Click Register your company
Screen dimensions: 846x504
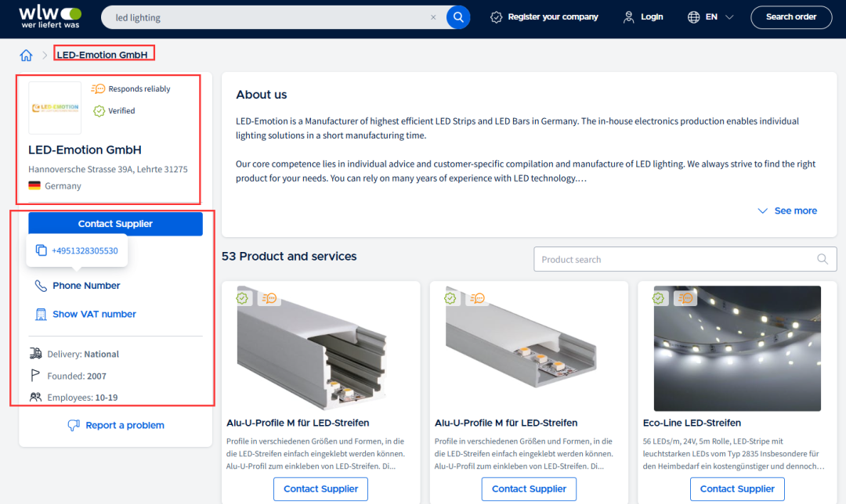[544, 17]
